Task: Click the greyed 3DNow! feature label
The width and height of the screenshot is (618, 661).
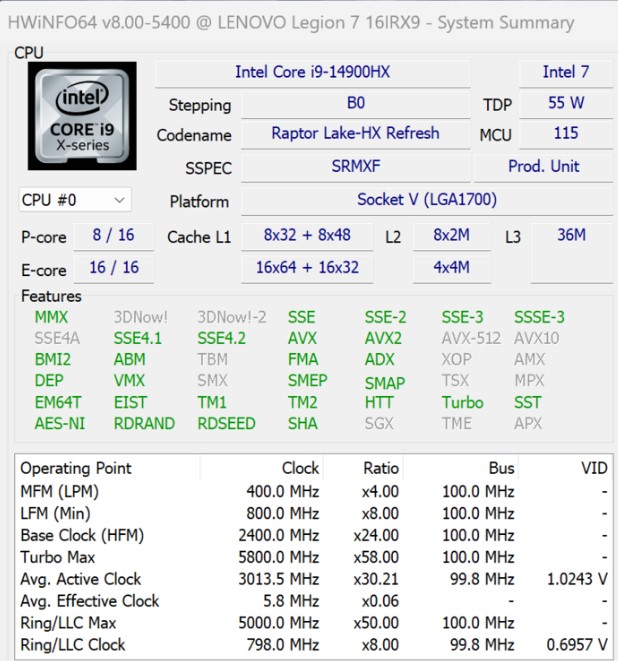Action: click(x=140, y=317)
